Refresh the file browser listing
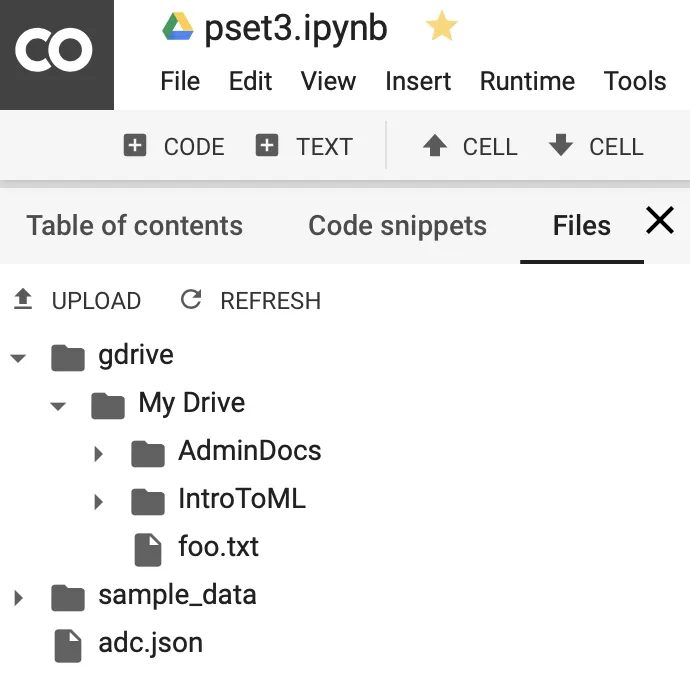 250,301
